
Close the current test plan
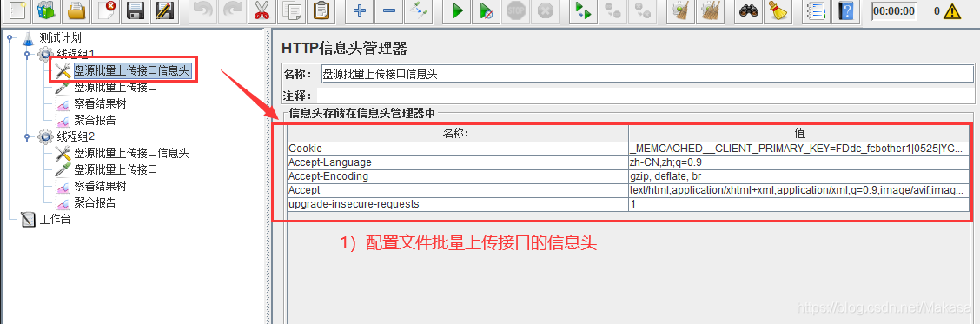[x=107, y=10]
